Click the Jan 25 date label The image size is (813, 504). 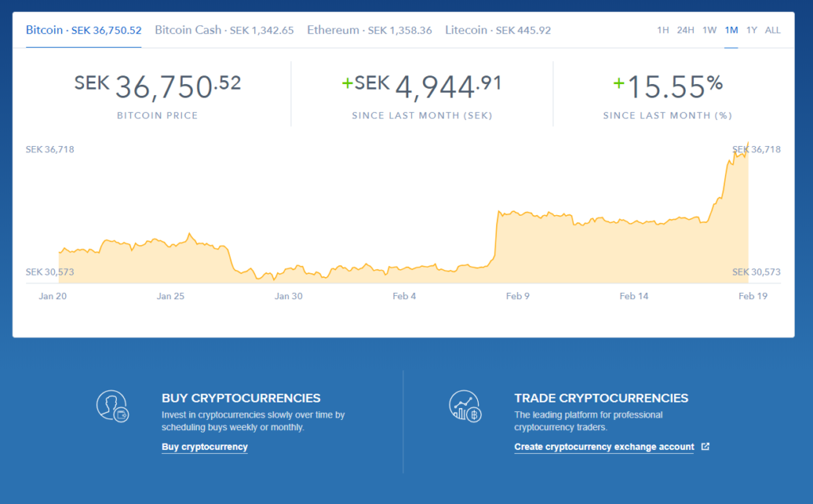coord(170,295)
